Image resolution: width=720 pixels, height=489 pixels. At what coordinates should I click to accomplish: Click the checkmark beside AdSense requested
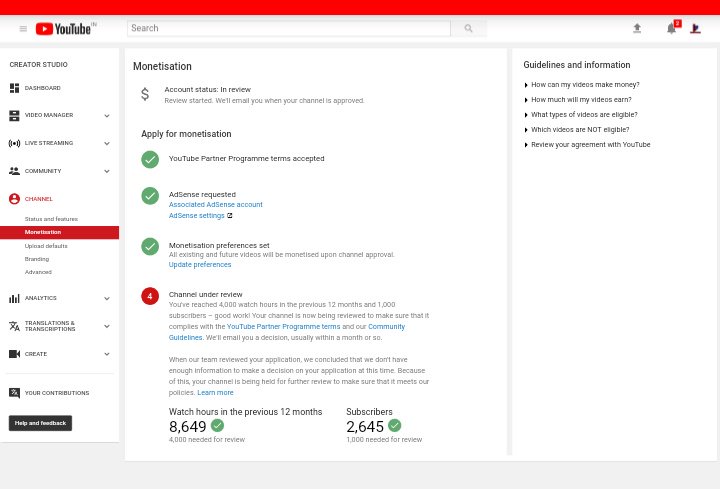pyautogui.click(x=150, y=196)
